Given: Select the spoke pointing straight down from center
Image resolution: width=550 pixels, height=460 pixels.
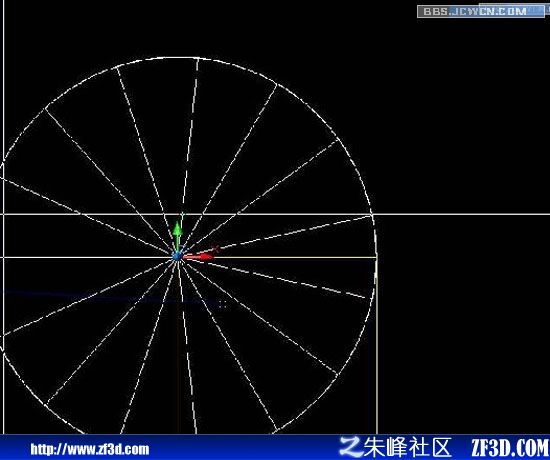Looking at the screenshot, I should point(187,347).
